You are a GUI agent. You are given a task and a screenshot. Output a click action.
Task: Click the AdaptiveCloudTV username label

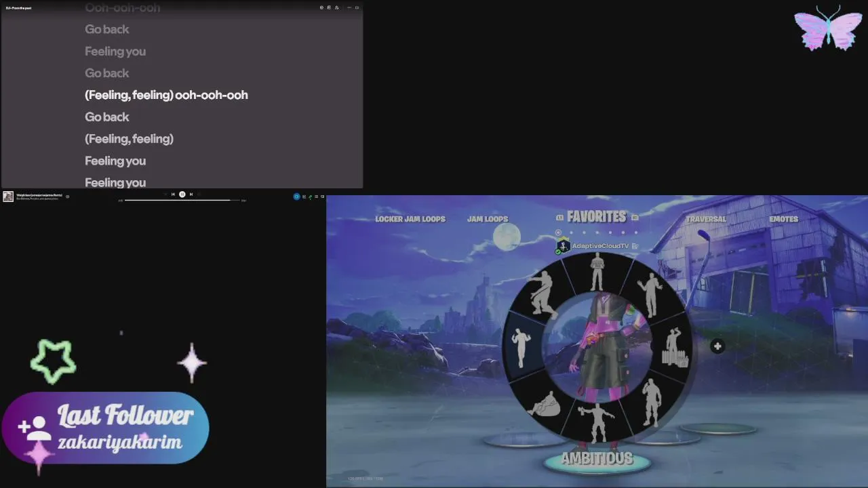pos(600,246)
